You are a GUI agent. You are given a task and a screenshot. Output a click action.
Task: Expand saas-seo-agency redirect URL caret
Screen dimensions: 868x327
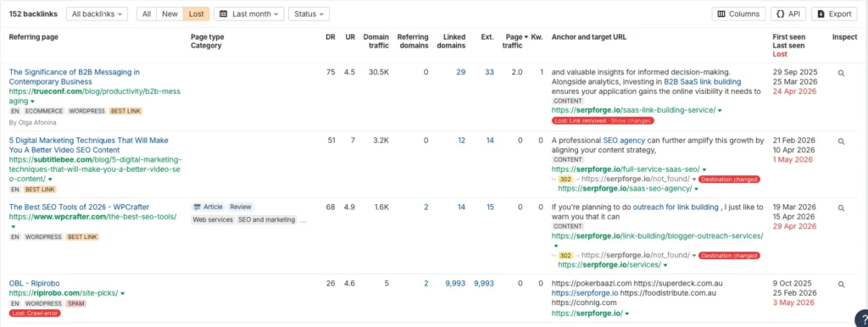[697, 189]
